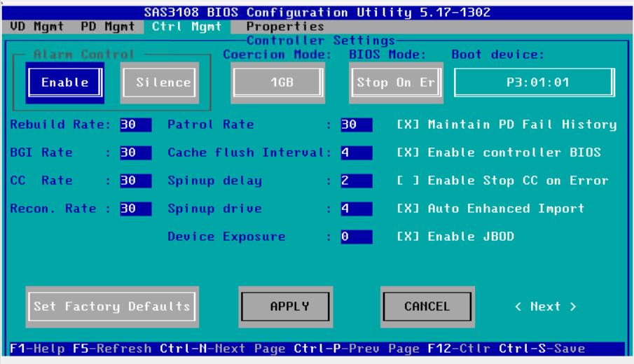Viewport: 634px width, 364px height.
Task: Edit the Patrol Rate value field
Action: [357, 125]
